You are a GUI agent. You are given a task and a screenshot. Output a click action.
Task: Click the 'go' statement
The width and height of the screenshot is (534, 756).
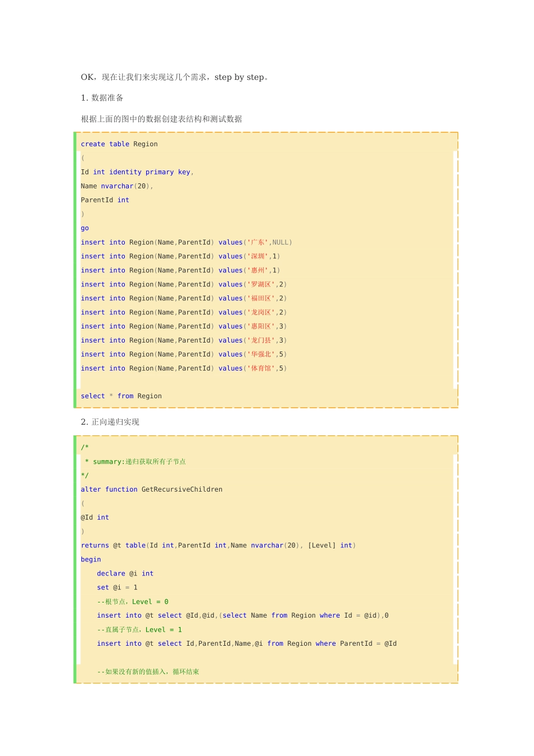[x=85, y=228]
